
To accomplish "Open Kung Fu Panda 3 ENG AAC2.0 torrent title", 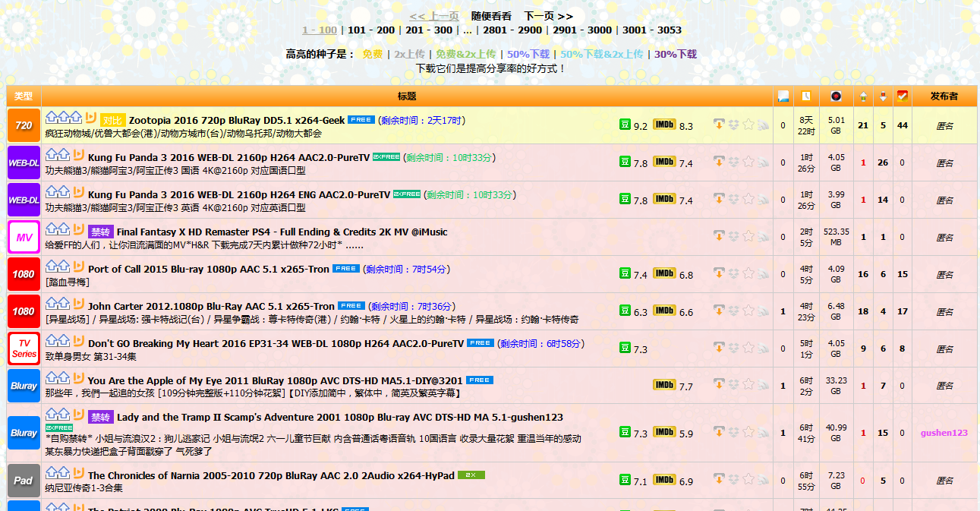I will pos(239,194).
